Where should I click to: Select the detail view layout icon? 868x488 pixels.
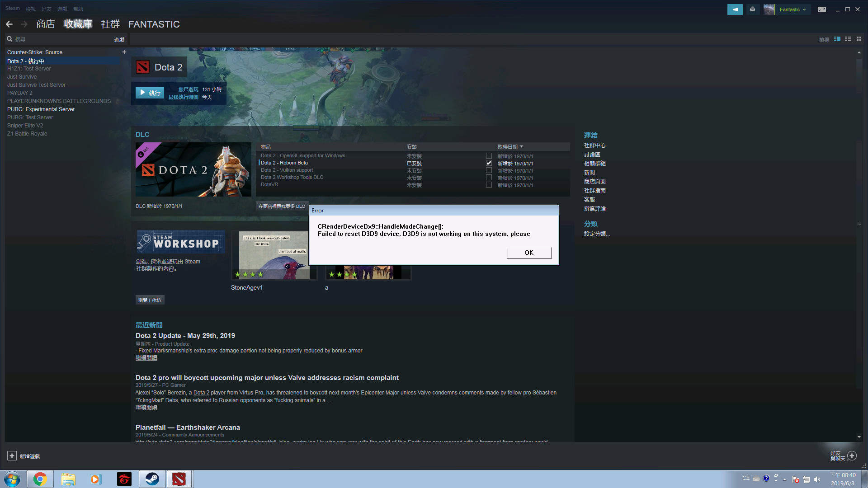pyautogui.click(x=837, y=39)
